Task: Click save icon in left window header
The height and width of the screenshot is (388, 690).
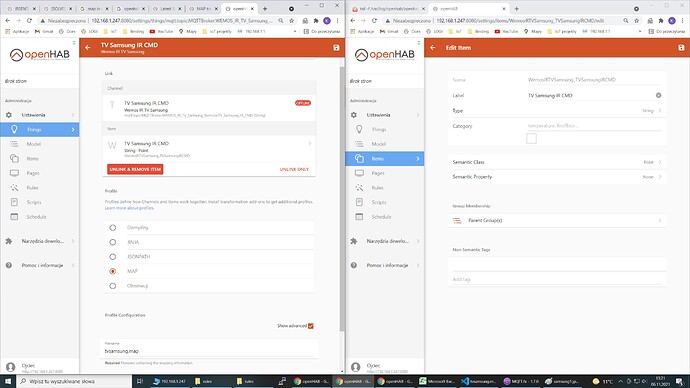Action: click(336, 48)
